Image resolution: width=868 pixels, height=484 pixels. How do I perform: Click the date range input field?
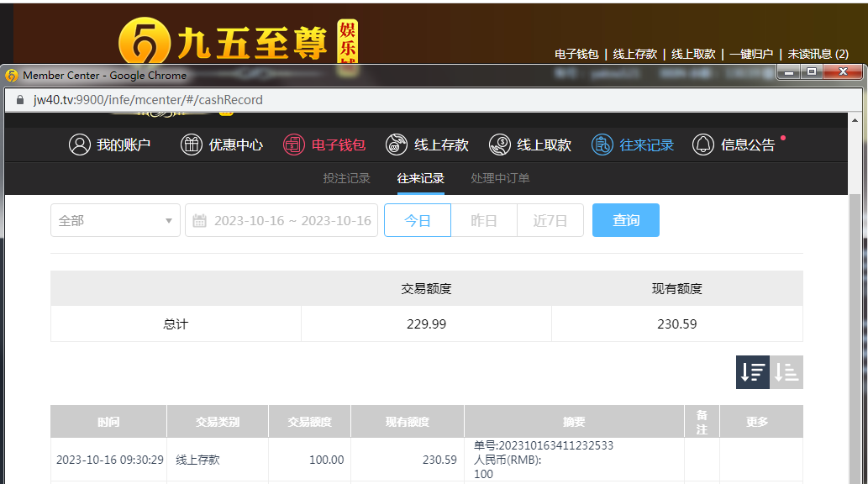click(x=281, y=220)
